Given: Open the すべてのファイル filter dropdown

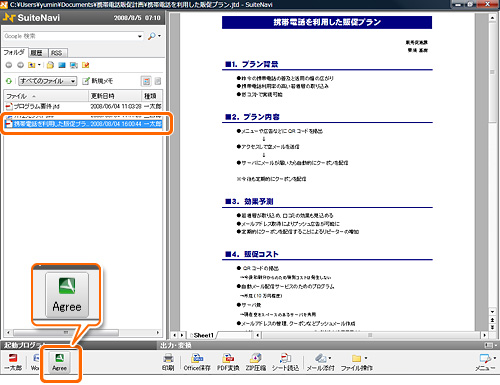Looking at the screenshot, I should click(48, 81).
